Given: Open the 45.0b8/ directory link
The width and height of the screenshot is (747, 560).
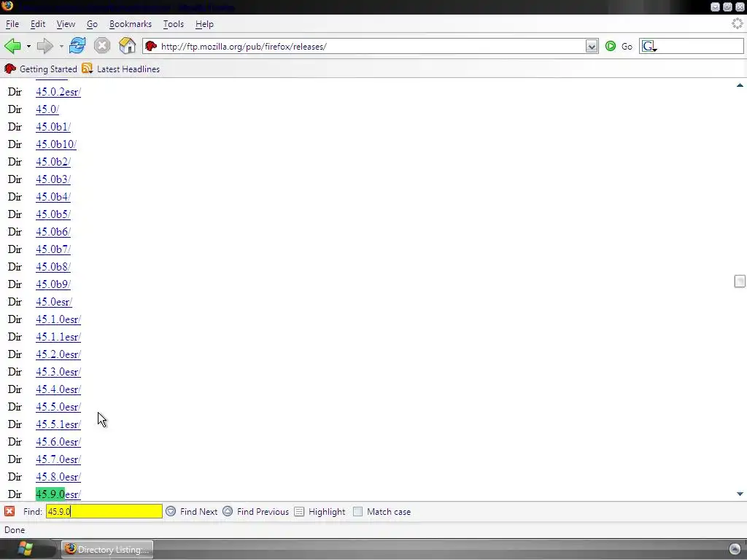Looking at the screenshot, I should tap(53, 267).
